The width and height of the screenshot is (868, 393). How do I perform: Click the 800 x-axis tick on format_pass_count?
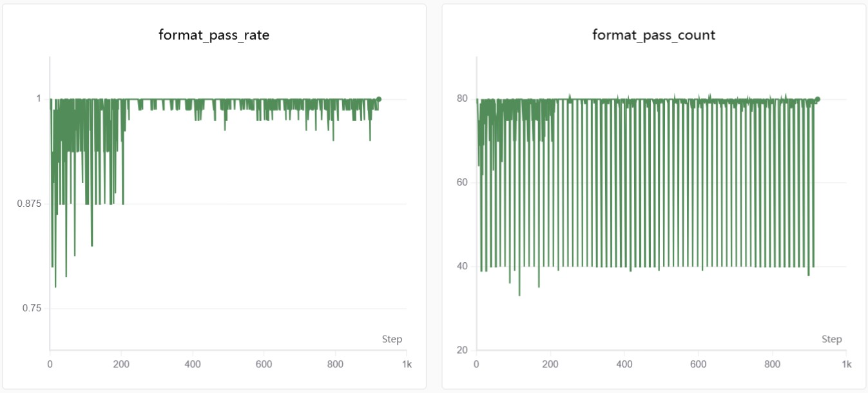(773, 364)
